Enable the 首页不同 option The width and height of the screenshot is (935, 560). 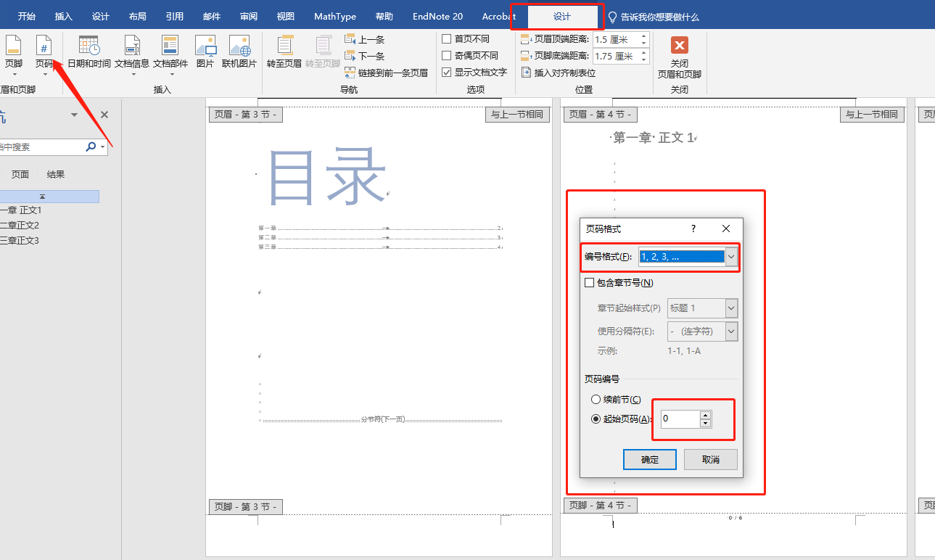pos(447,38)
